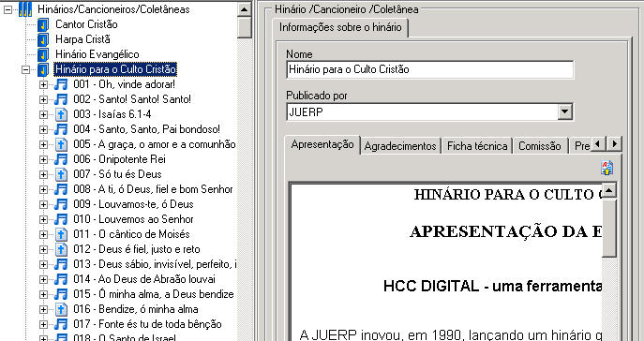Open the Comissão tab

click(x=540, y=146)
